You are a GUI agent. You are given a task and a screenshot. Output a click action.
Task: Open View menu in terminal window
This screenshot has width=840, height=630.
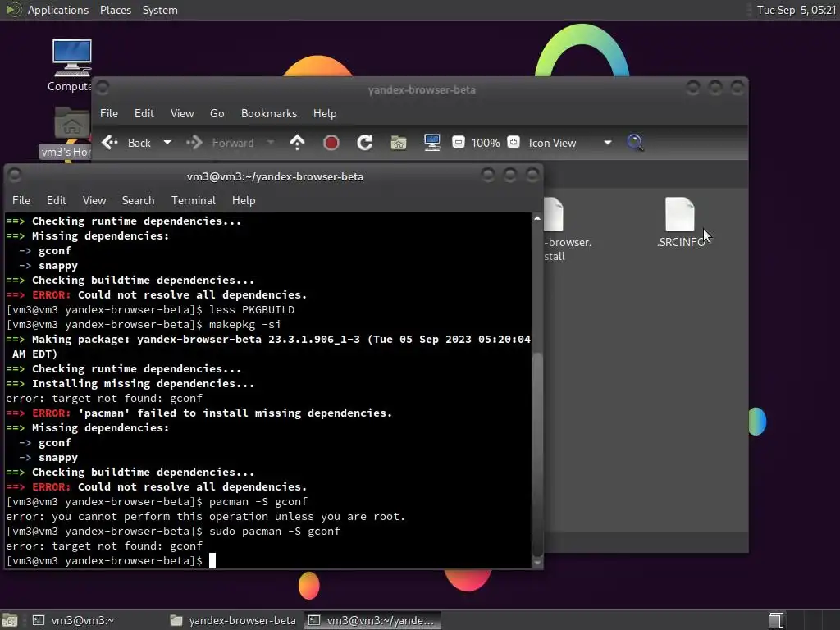click(94, 200)
